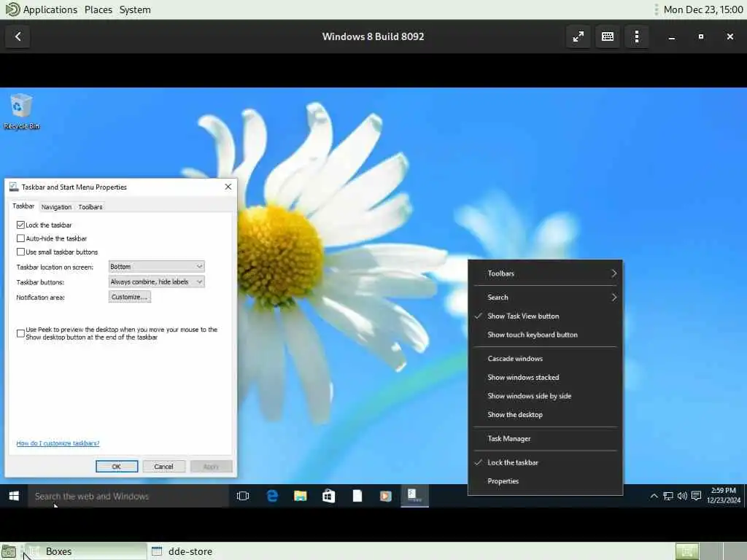Image resolution: width=747 pixels, height=560 pixels.
Task: Switch to the Navigation tab
Action: click(56, 206)
